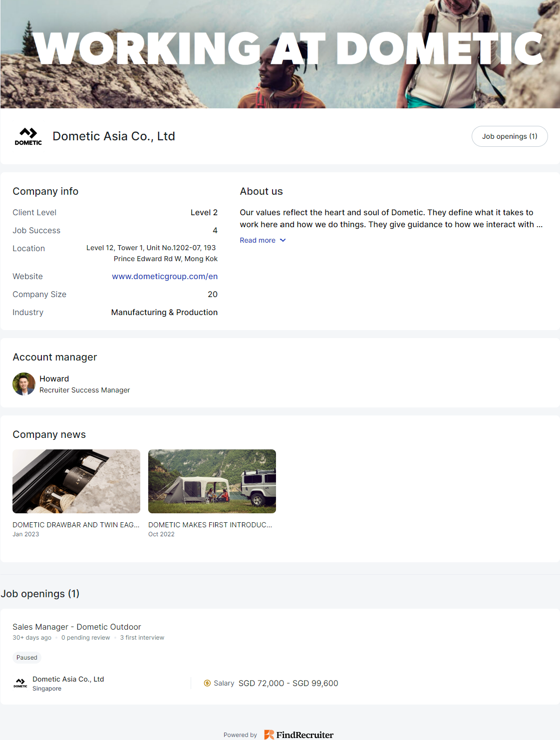The height and width of the screenshot is (740, 560).
Task: Open DOMETIC DRAWBAR AND TWIN EAG... headline
Action: [76, 525]
